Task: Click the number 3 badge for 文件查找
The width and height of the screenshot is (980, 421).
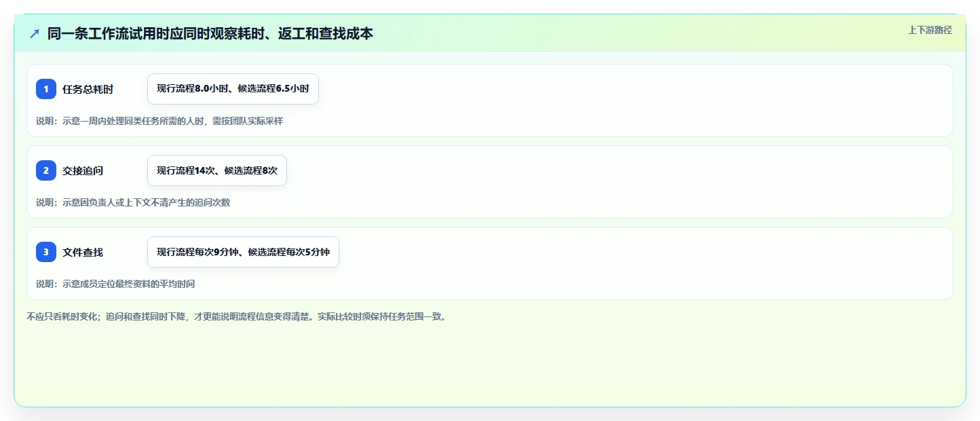Action: coord(46,252)
